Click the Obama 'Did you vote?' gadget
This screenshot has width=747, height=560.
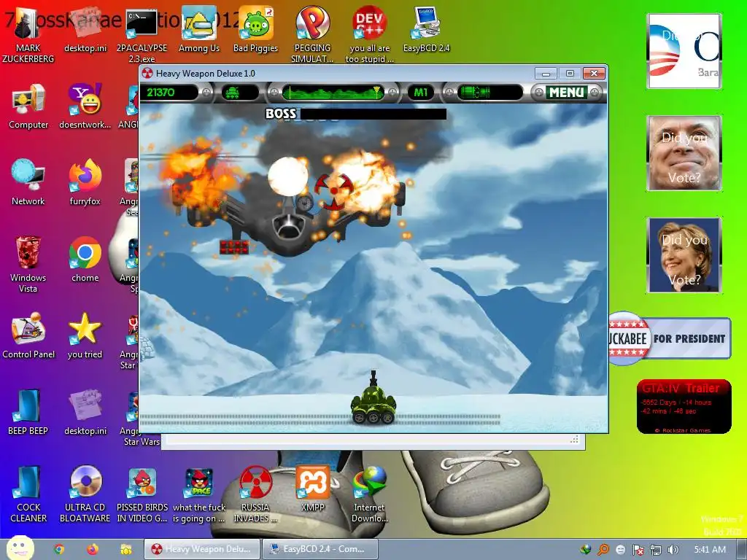point(684,51)
